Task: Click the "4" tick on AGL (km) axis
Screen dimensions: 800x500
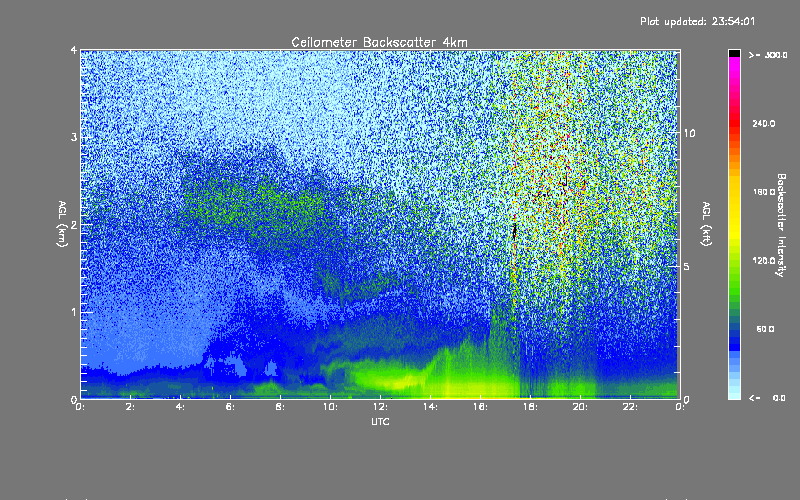Action: pyautogui.click(x=74, y=50)
